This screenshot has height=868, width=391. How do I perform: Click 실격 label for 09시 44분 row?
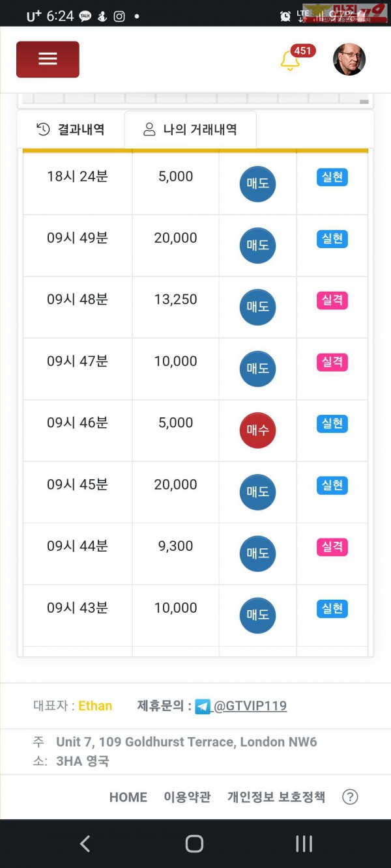(332, 547)
